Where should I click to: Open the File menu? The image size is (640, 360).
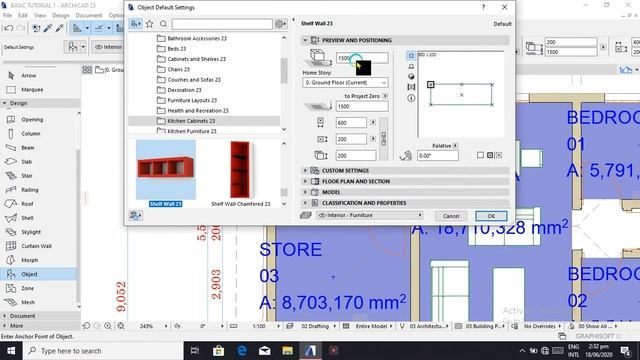click(x=7, y=15)
